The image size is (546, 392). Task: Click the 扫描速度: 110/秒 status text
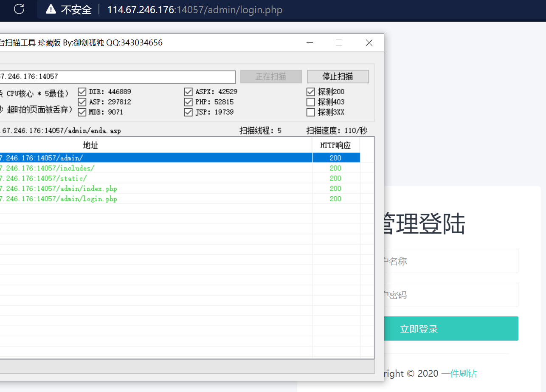tap(337, 130)
